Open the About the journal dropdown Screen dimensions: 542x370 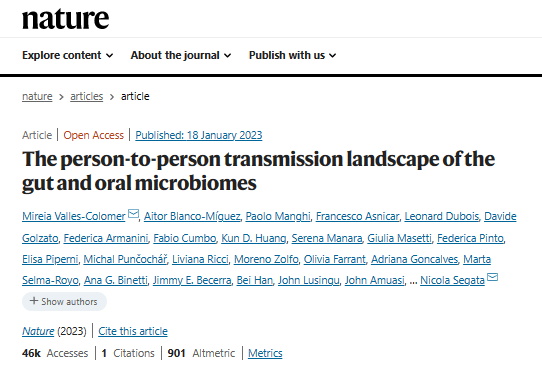(x=181, y=55)
